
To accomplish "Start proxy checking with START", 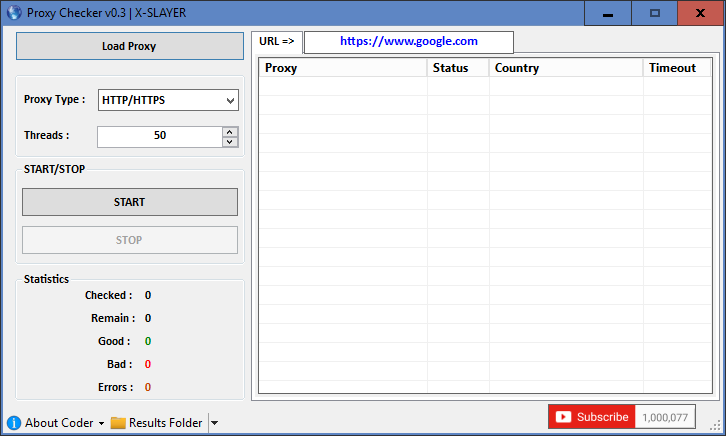I will pyautogui.click(x=130, y=202).
